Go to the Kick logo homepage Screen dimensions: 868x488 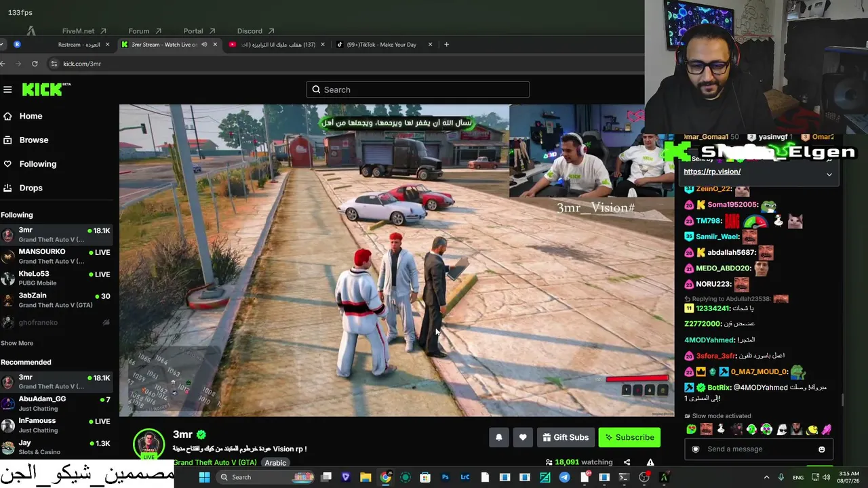click(x=46, y=89)
